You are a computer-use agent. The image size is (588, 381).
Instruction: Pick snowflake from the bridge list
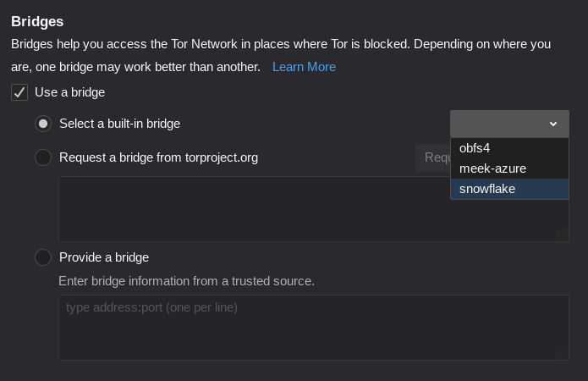[x=509, y=189]
